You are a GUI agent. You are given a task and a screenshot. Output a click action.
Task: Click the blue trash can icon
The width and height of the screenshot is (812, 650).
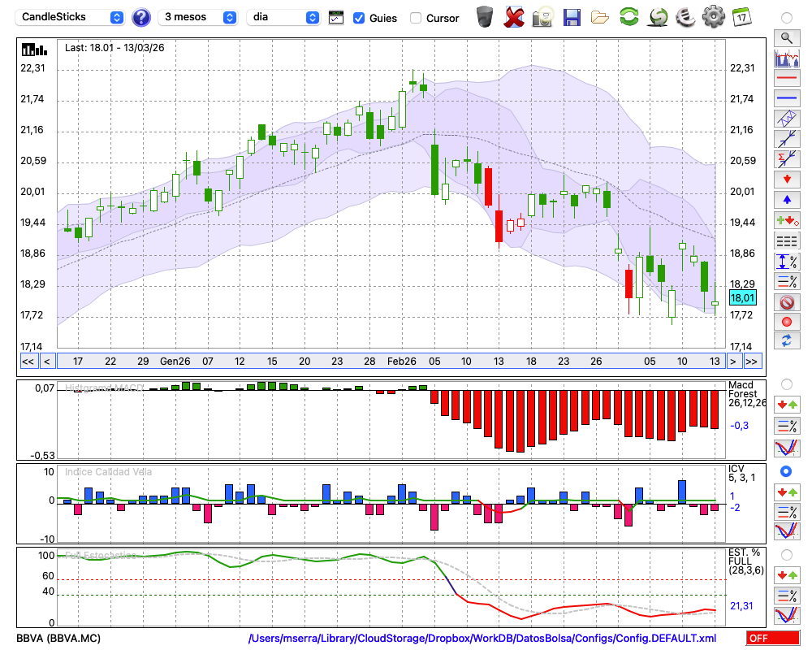[485, 16]
